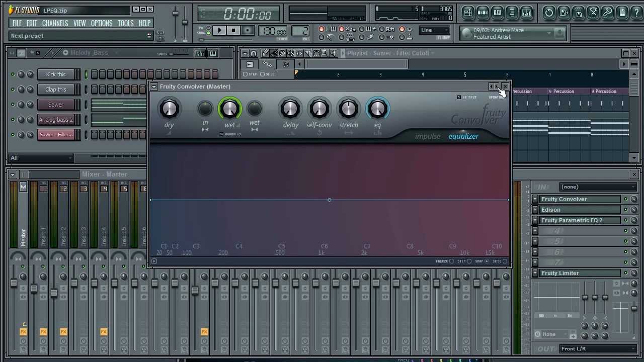Switch to the impulse tab in Fruity Convolver
The image size is (644, 362).
pos(427,136)
